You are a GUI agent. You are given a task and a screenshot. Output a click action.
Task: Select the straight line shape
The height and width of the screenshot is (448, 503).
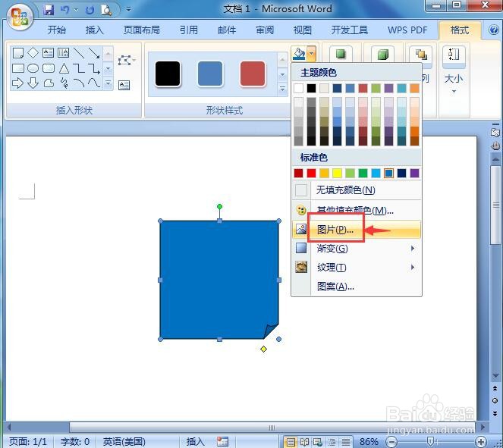pyautogui.click(x=79, y=53)
